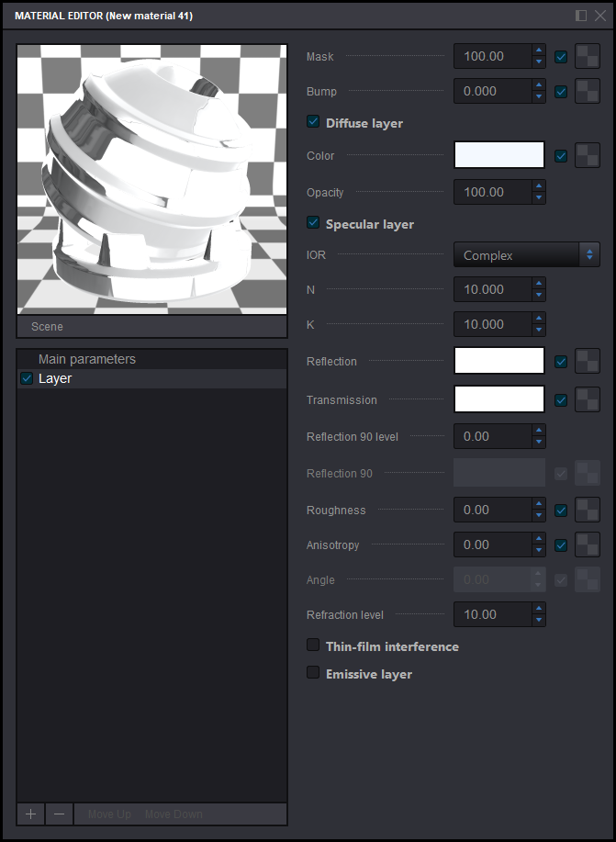Open the Roughness texture map icon
The image size is (616, 842).
[588, 511]
